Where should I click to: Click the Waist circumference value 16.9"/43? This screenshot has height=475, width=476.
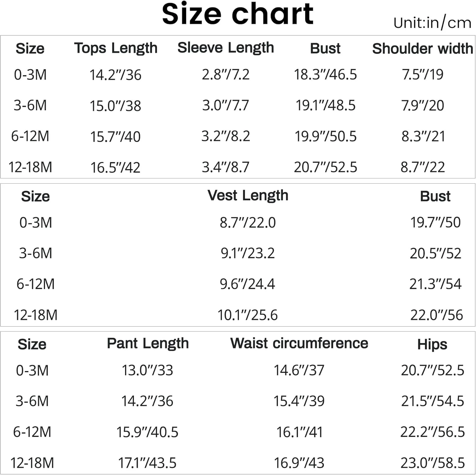click(x=299, y=463)
